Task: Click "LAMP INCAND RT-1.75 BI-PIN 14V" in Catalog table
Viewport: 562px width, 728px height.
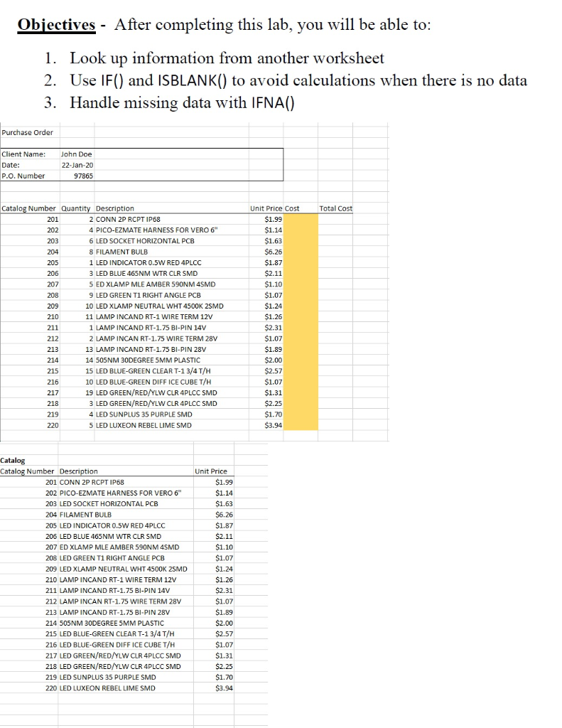Action: click(115, 591)
